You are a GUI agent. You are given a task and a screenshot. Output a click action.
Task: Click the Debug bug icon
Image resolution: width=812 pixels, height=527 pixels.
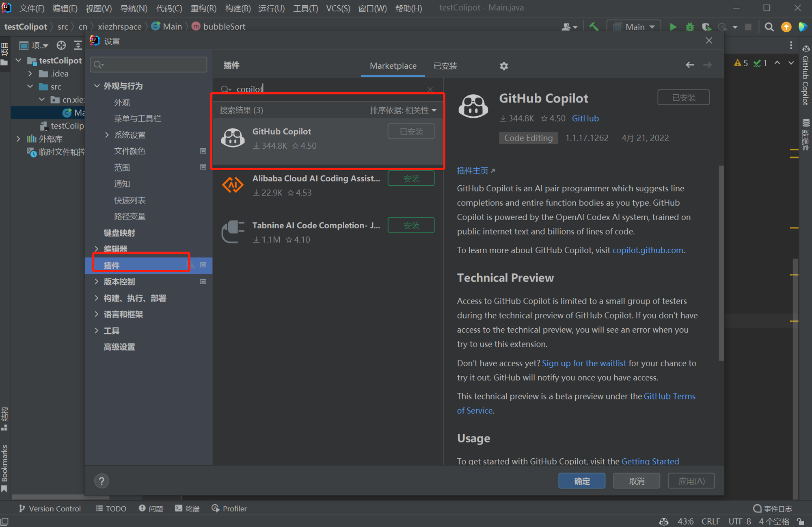point(689,27)
